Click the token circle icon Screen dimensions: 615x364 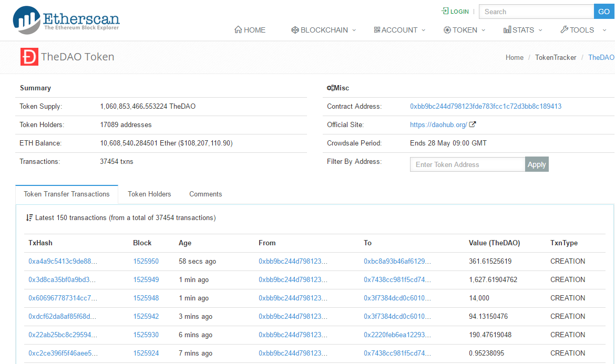point(447,30)
